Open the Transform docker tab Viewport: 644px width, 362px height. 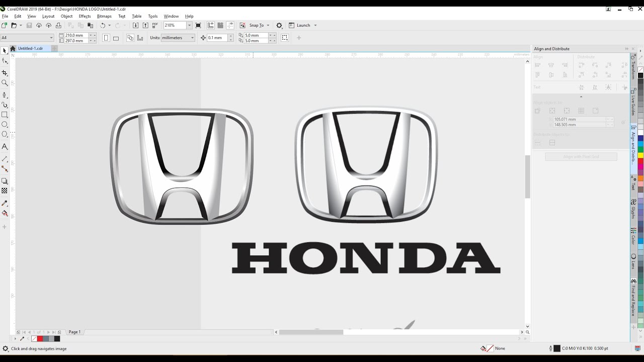(633, 67)
